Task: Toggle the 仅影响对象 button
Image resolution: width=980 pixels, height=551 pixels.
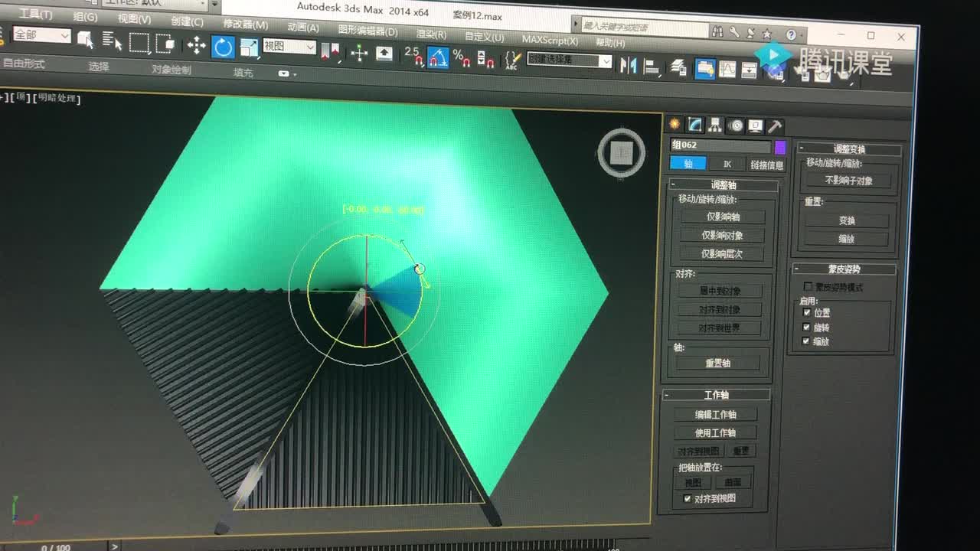Action: [x=721, y=236]
